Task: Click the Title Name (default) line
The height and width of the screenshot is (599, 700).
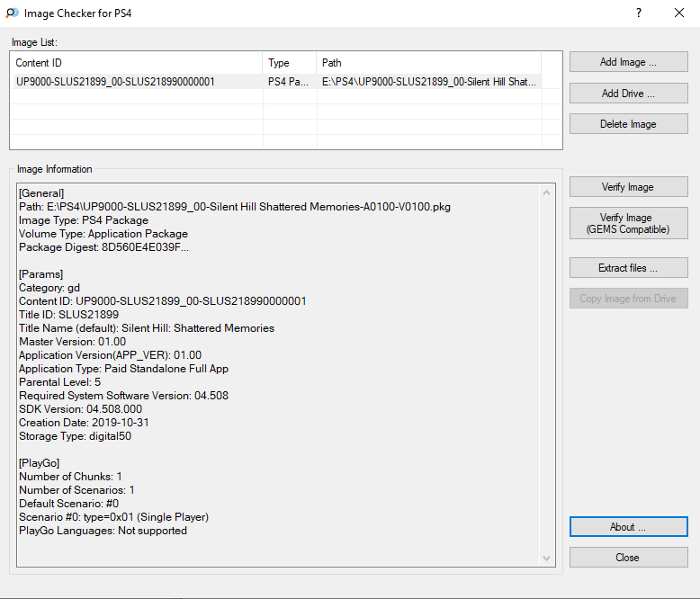Action: click(147, 328)
